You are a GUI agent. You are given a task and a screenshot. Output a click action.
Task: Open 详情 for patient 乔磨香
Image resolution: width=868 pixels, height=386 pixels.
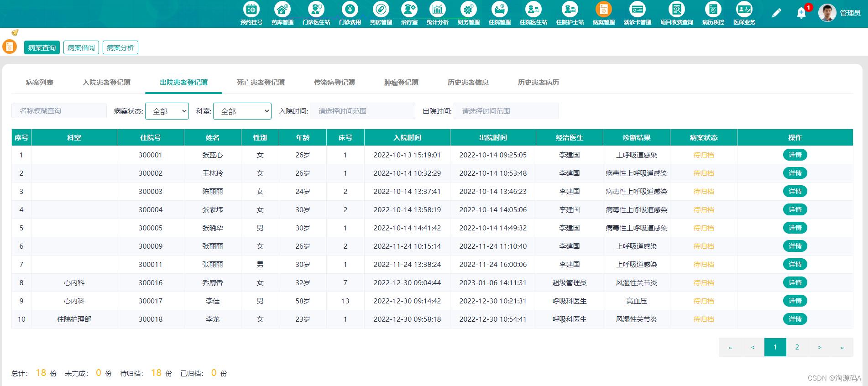(795, 282)
